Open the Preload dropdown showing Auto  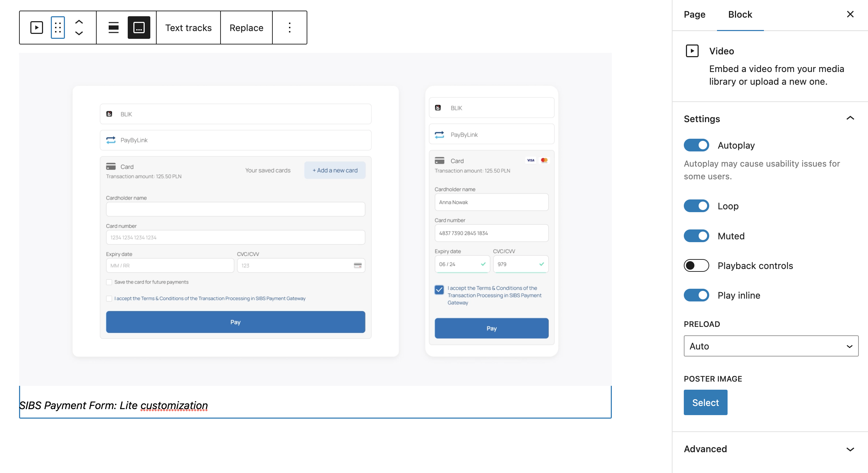click(771, 346)
